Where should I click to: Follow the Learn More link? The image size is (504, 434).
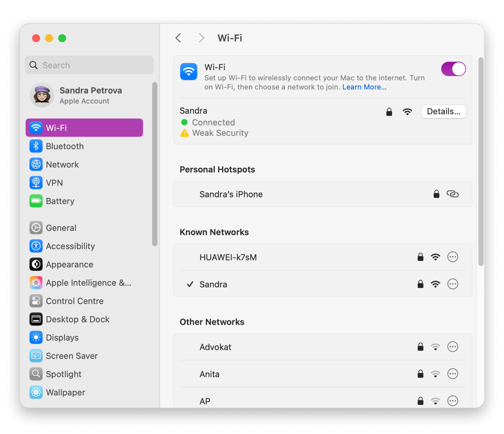[364, 87]
